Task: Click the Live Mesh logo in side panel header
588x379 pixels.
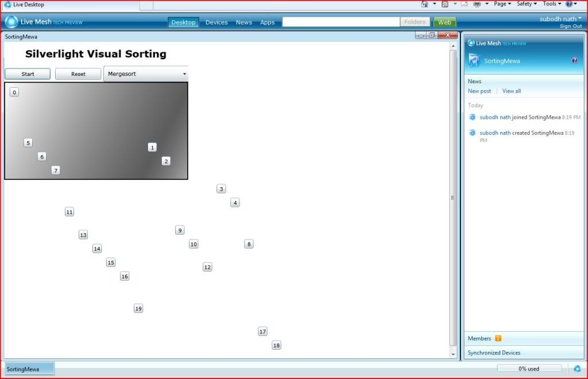Action: (x=471, y=43)
